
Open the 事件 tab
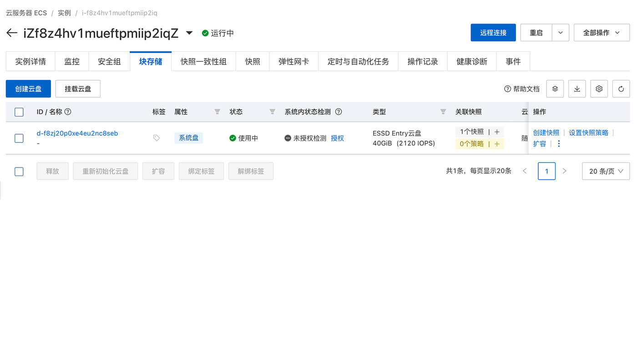click(513, 61)
